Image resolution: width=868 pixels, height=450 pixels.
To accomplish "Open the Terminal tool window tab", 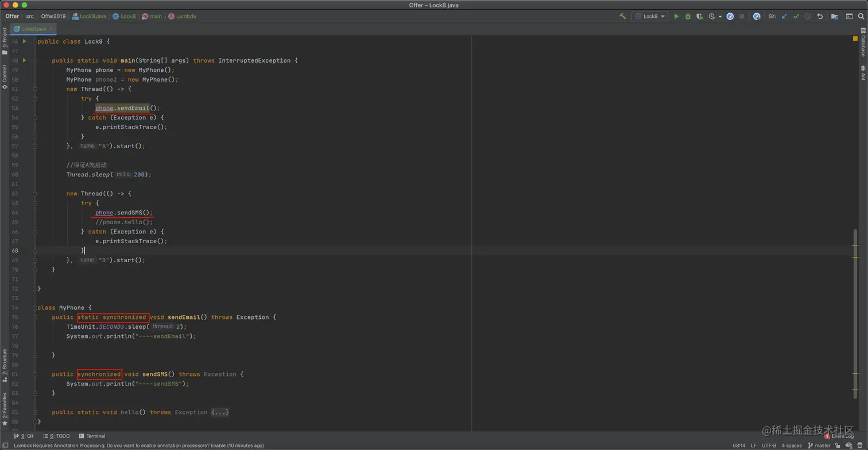I will (x=92, y=436).
